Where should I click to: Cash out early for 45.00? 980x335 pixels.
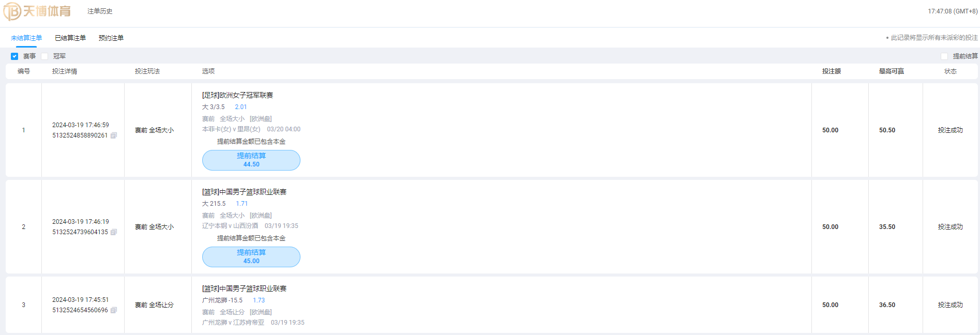251,257
